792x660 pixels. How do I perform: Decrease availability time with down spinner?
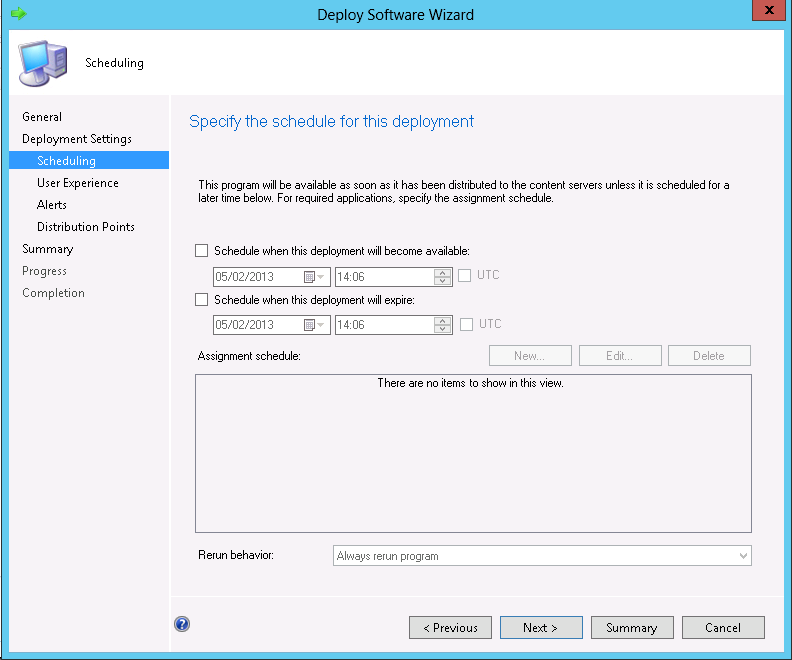(x=442, y=281)
